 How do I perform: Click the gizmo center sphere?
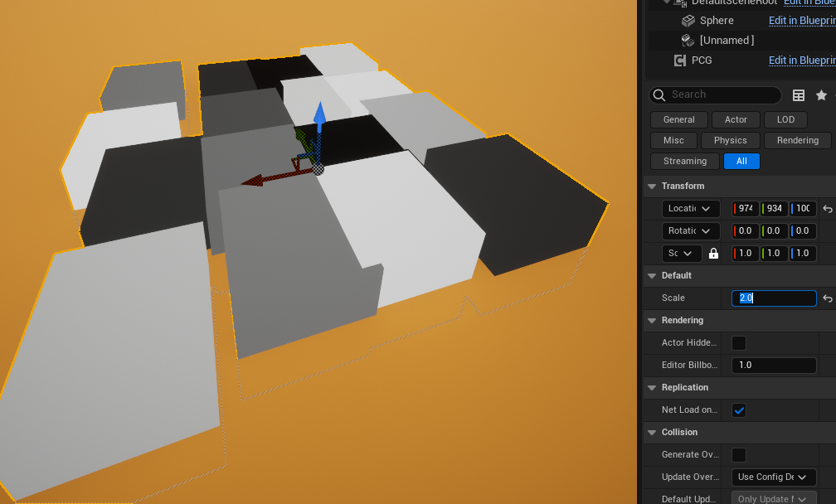[318, 169]
